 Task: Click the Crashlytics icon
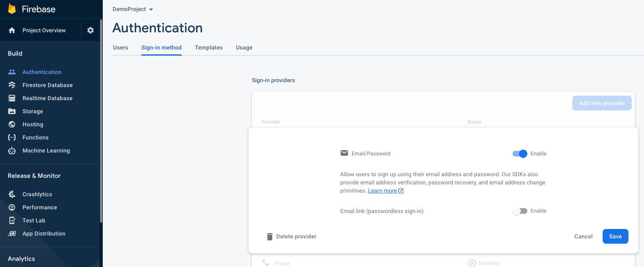pyautogui.click(x=12, y=194)
